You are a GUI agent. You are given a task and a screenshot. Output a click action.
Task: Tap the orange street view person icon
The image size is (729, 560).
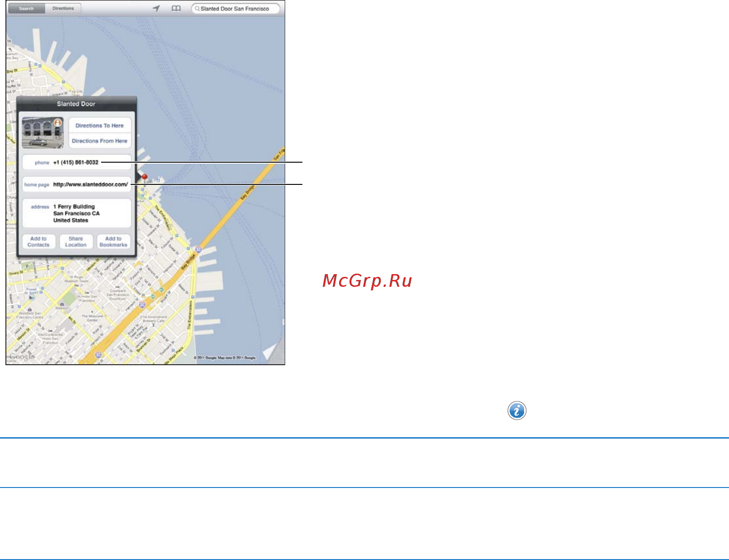coord(58,123)
